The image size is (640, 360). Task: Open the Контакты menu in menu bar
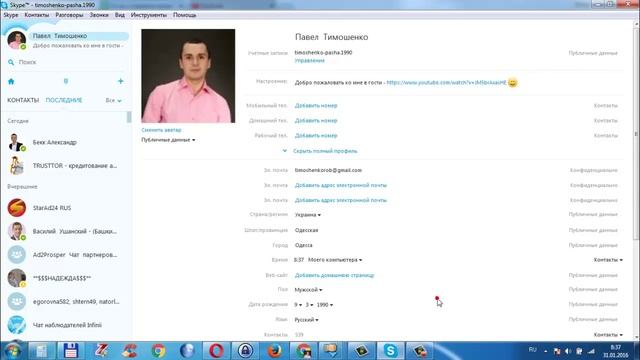click(x=37, y=15)
